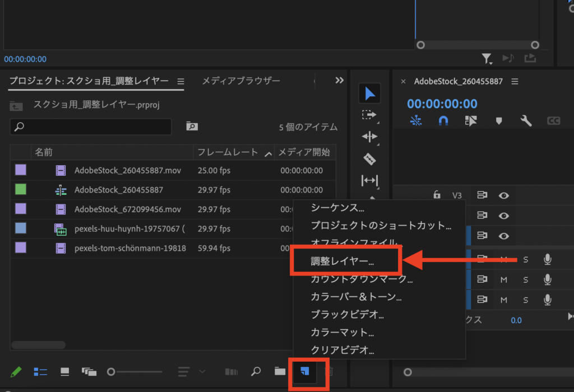Open the project panel hamburger menu
Image resolution: width=574 pixels, height=392 pixels.
click(180, 81)
